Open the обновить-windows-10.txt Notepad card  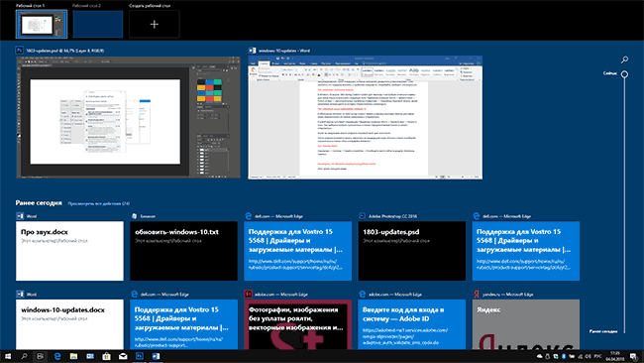[x=183, y=251]
